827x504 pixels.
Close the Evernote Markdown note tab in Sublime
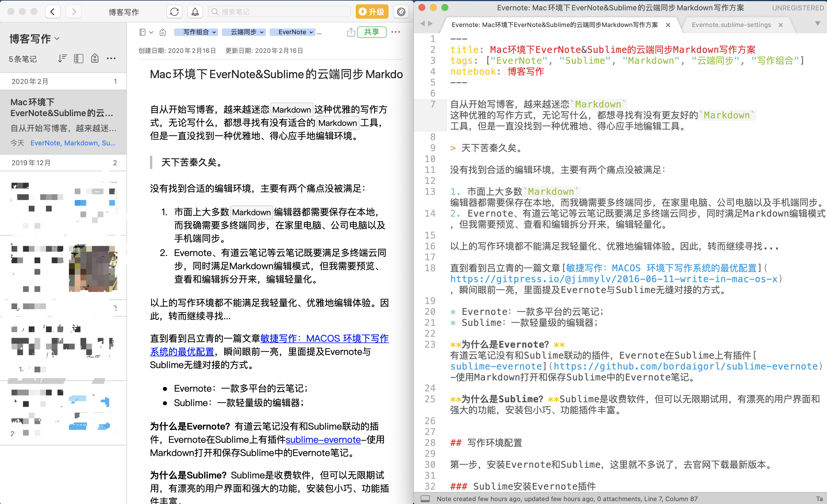[x=668, y=25]
